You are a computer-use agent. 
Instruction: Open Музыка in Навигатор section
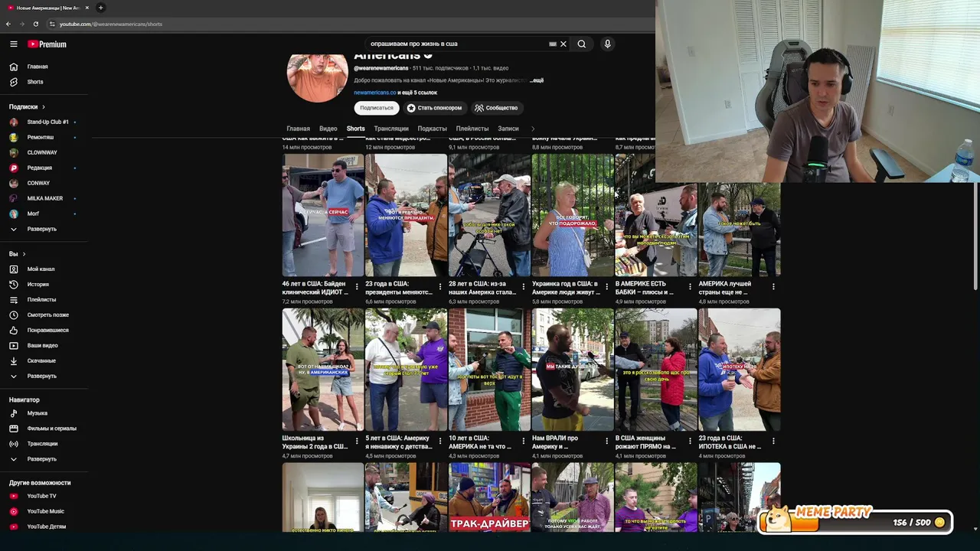point(37,413)
